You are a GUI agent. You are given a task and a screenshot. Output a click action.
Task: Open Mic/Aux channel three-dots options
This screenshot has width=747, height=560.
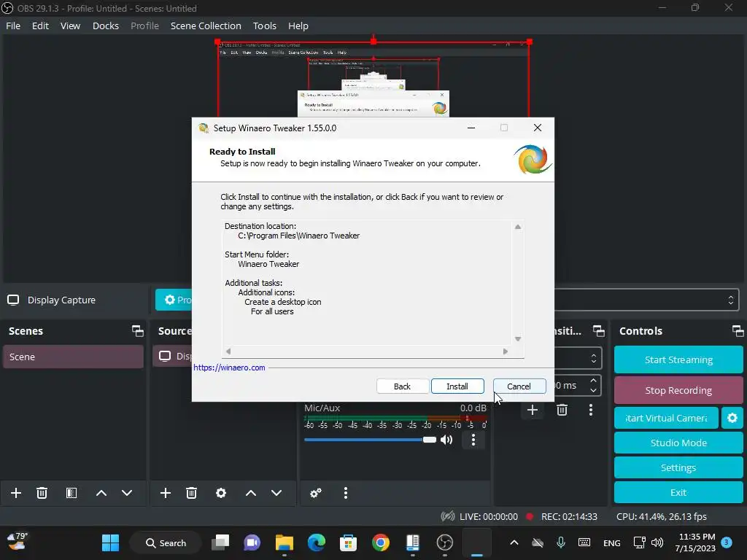473,440
